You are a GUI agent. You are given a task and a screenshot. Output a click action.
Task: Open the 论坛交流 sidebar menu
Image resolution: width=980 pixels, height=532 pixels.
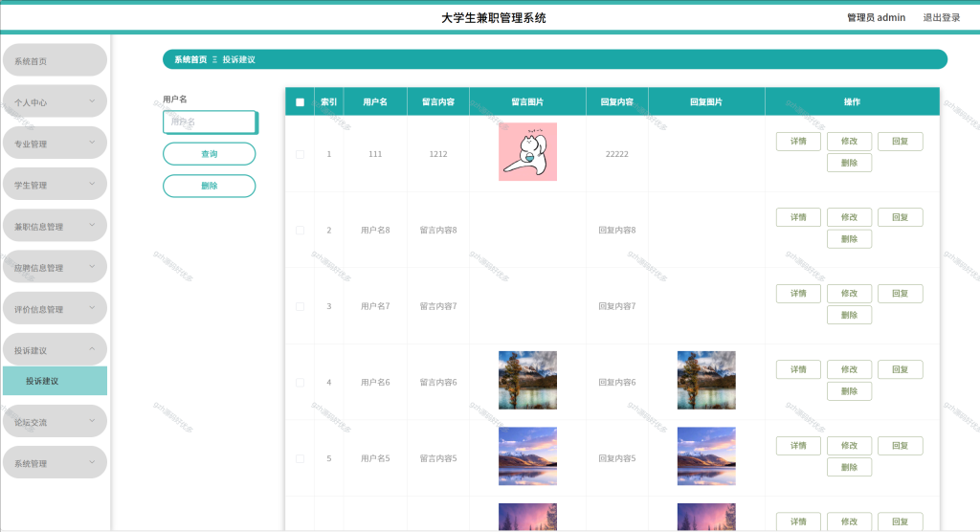(x=55, y=421)
